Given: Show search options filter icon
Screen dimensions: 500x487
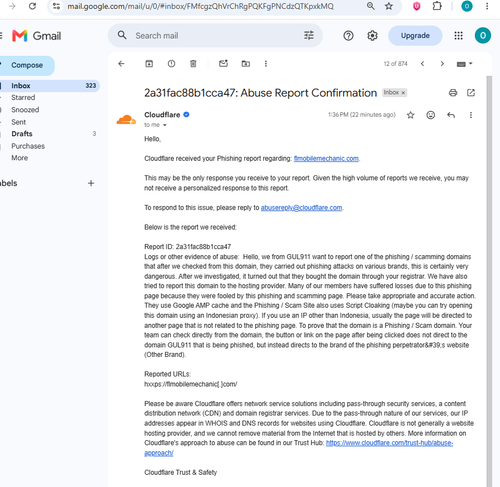Looking at the screenshot, I should point(309,35).
